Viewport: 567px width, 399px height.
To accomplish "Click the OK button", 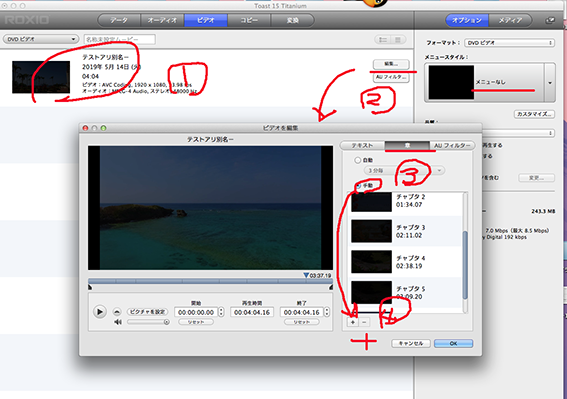I will click(453, 343).
